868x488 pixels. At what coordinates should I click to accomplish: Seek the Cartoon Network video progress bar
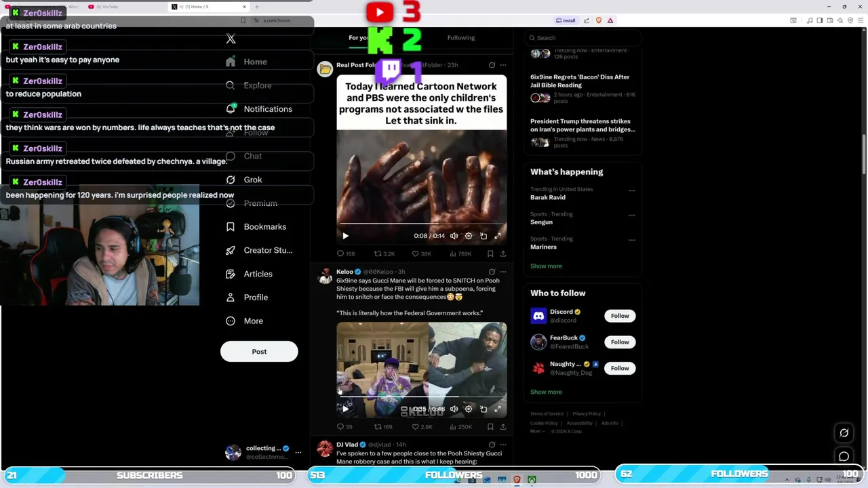(421, 223)
